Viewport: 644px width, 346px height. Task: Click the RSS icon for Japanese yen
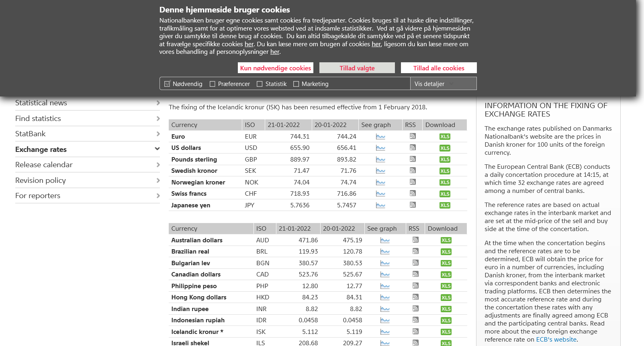412,205
